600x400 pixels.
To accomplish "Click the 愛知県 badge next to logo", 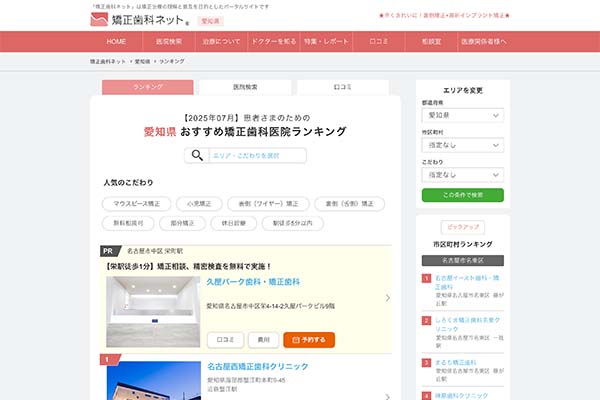I will (209, 20).
